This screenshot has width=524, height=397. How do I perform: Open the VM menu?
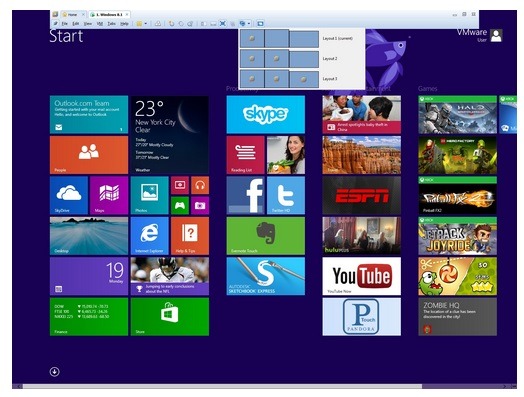coord(100,24)
